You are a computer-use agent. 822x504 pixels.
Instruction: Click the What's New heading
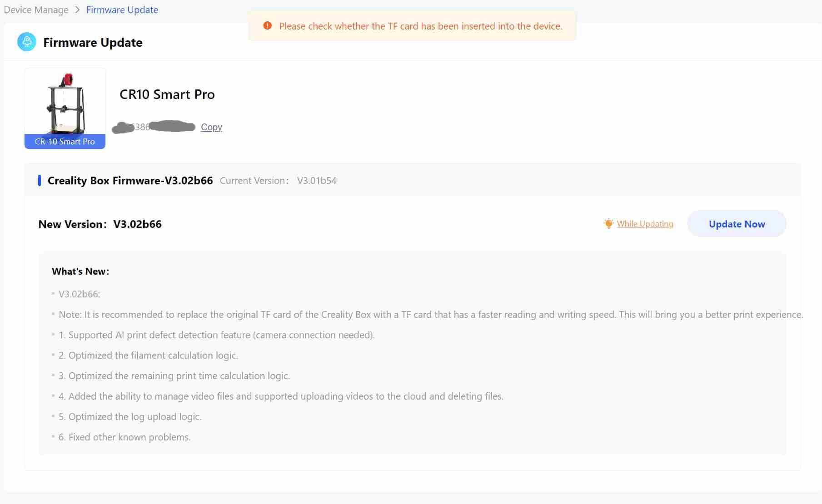click(80, 272)
